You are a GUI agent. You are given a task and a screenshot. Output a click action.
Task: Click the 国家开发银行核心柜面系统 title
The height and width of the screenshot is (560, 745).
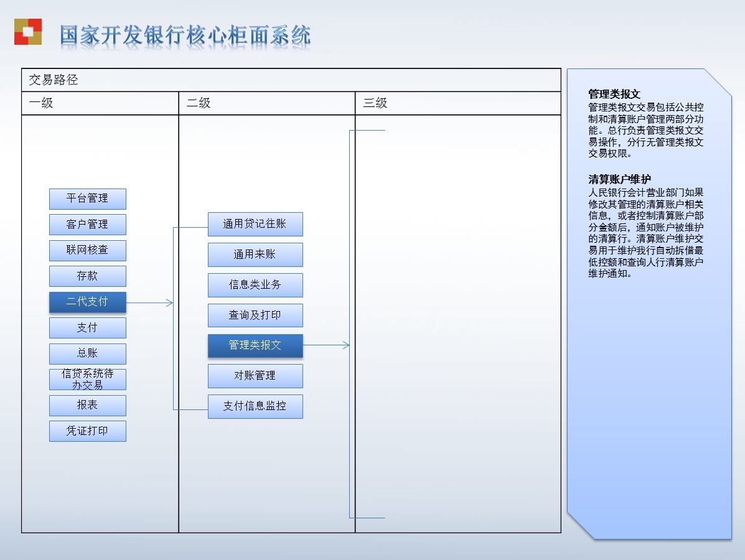(185, 35)
